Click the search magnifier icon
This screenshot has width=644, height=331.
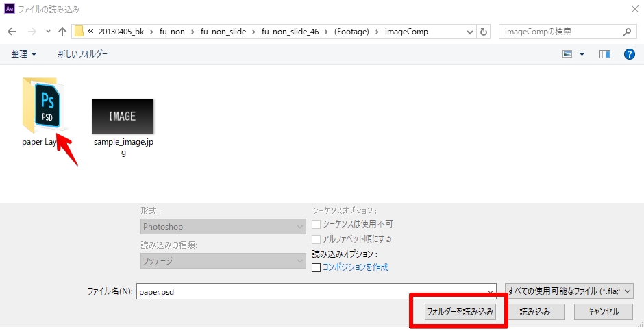click(x=627, y=32)
